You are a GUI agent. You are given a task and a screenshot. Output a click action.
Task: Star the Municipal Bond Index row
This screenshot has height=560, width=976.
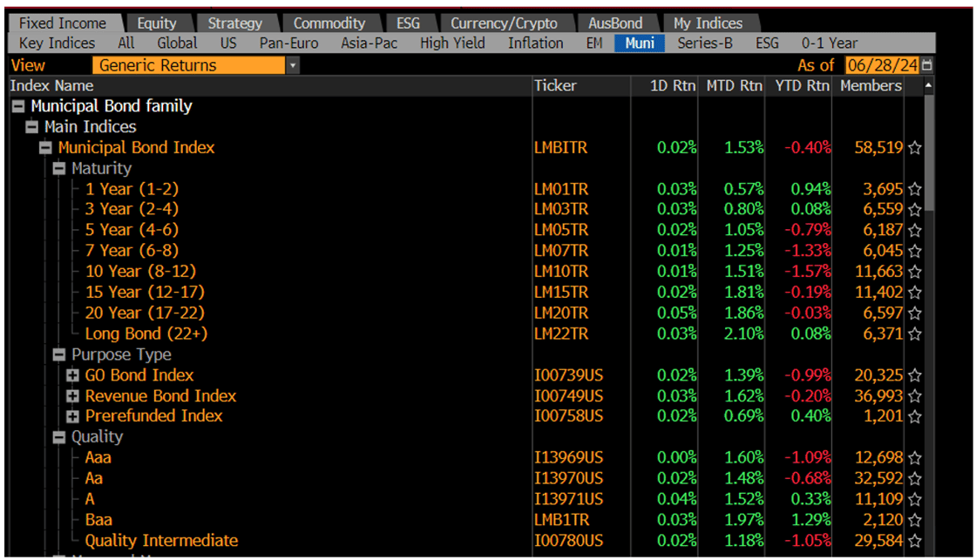(x=915, y=147)
